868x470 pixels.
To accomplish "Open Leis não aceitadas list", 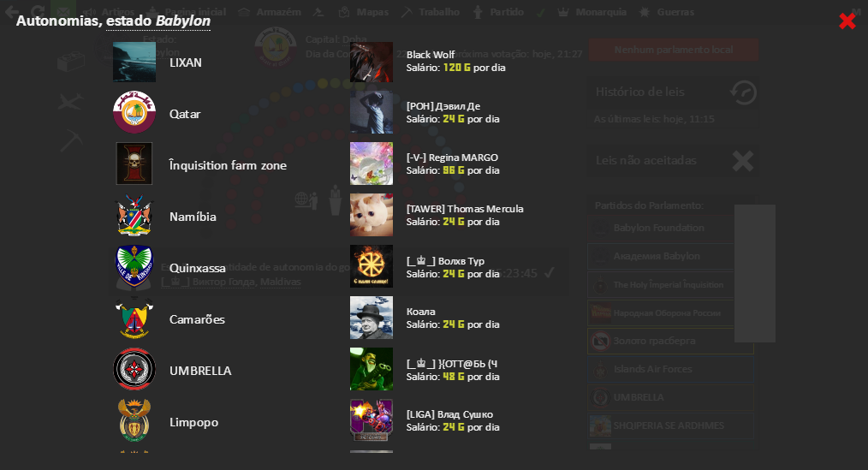I will tap(673, 161).
